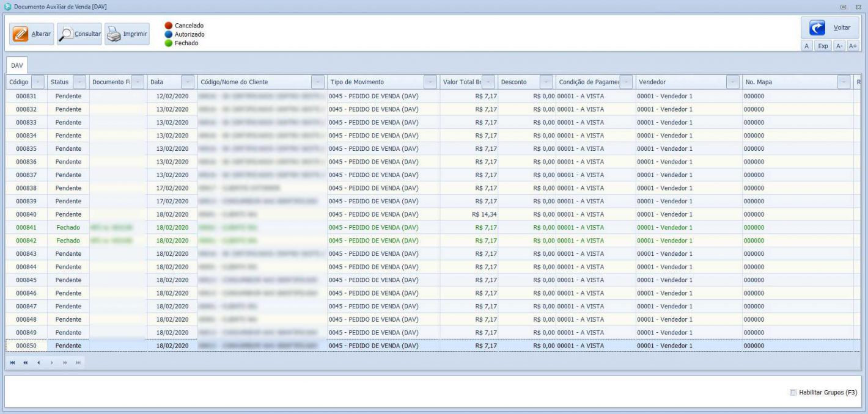The height and width of the screenshot is (414, 868).
Task: Go to previous page with double-left arrow
Action: coord(26,362)
